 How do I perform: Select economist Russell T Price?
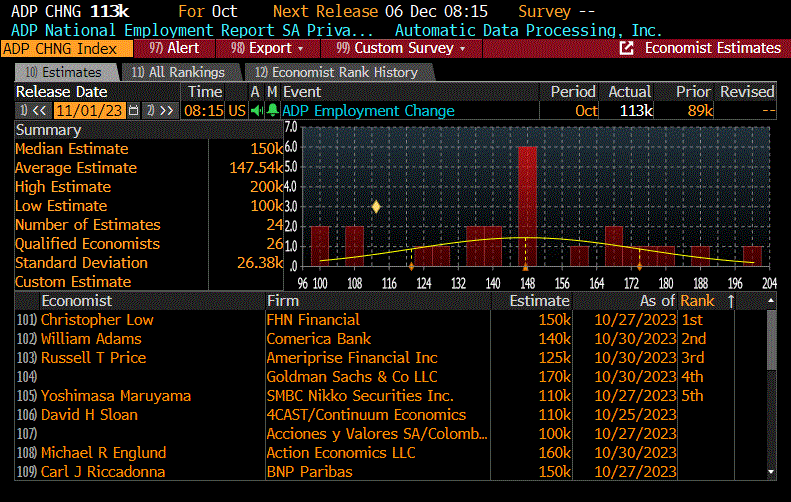pyautogui.click(x=93, y=358)
